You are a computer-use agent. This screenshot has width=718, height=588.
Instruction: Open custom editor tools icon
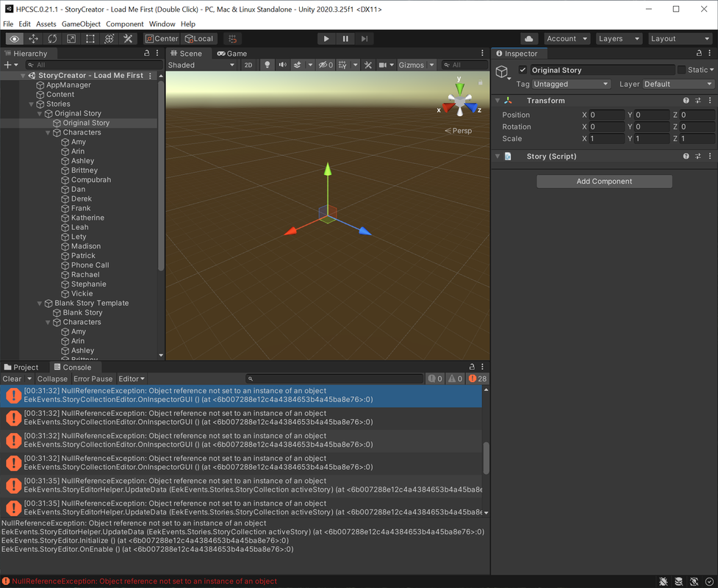coord(128,39)
